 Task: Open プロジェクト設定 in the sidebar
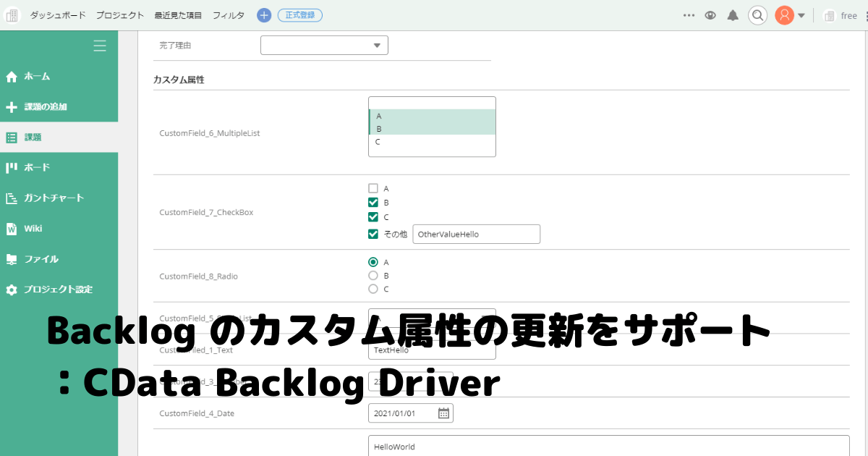click(x=59, y=289)
